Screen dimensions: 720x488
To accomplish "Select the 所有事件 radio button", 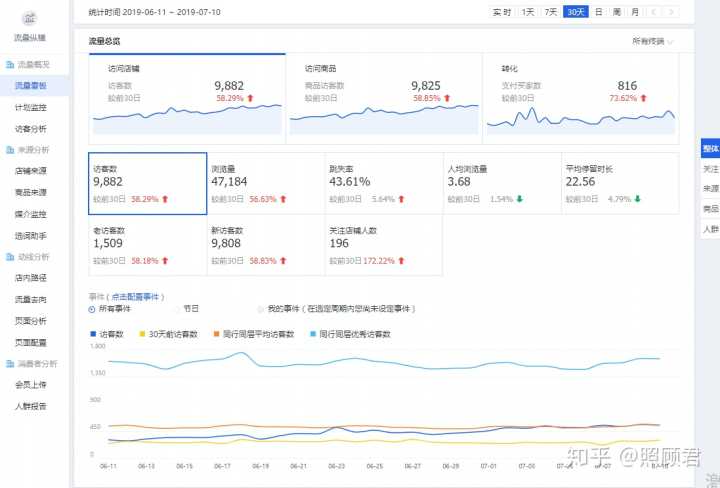I will point(93,309).
